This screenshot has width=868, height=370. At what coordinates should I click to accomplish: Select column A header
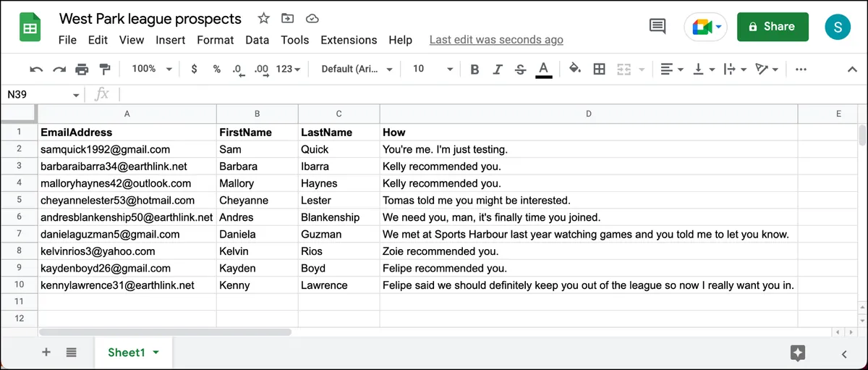pyautogui.click(x=127, y=114)
